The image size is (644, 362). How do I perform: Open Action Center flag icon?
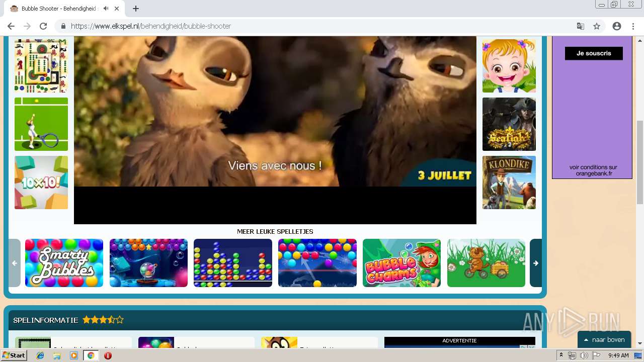pyautogui.click(x=596, y=355)
